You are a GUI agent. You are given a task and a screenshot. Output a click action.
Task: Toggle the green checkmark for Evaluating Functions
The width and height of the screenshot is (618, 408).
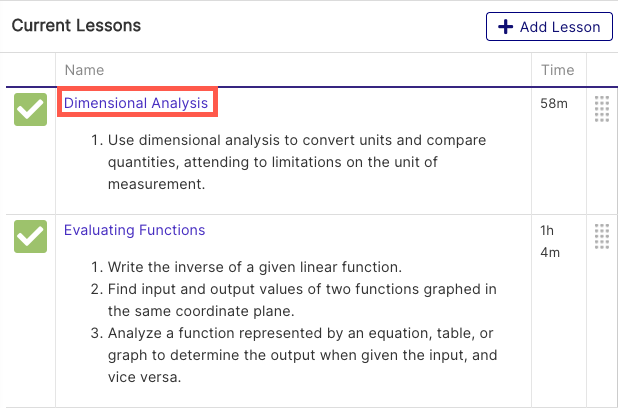click(x=30, y=236)
